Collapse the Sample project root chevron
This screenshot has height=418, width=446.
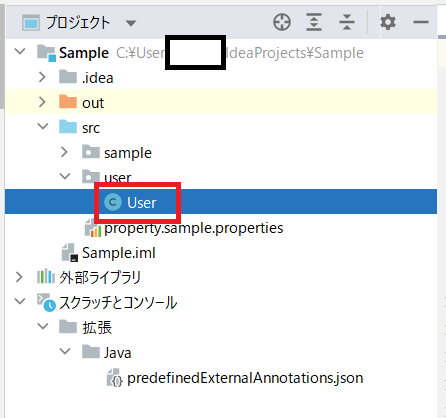pyautogui.click(x=20, y=52)
